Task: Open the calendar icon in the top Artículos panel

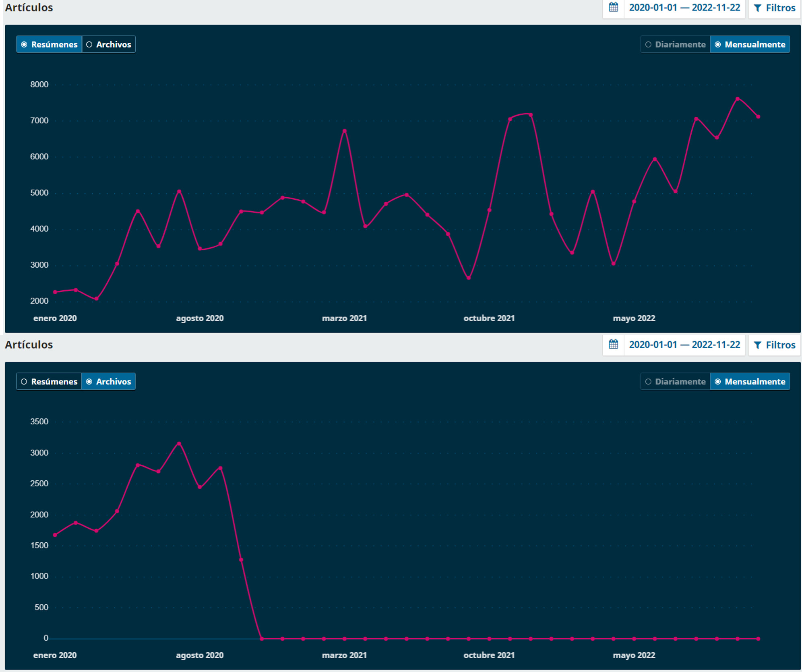Action: [x=613, y=8]
